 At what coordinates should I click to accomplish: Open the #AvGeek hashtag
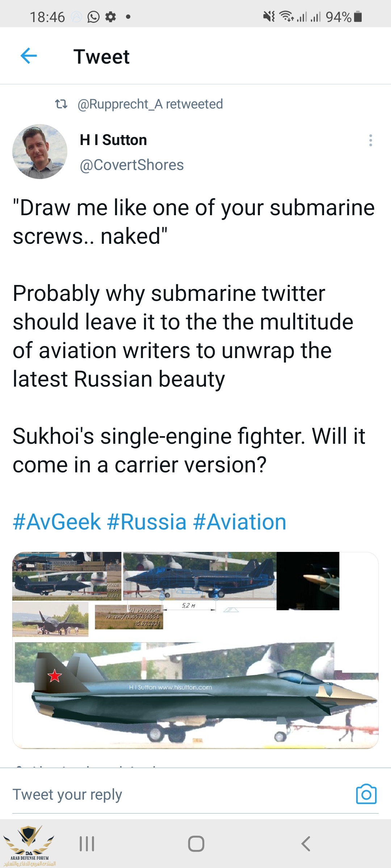[57, 522]
